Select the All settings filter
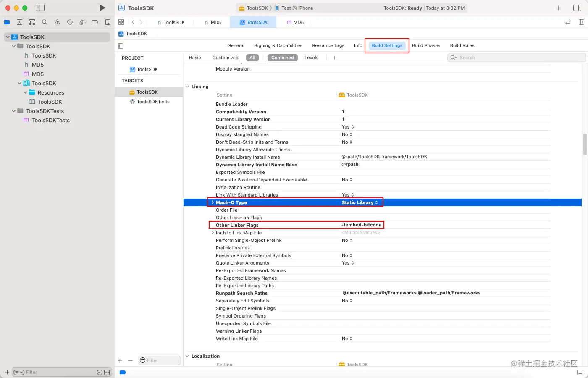This screenshot has width=588, height=378. 252,58
